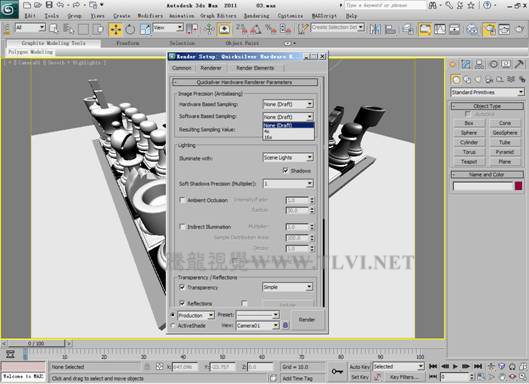This screenshot has height=384, width=529.
Task: Open the Hardware Based Sampling dropdown
Action: (x=288, y=104)
